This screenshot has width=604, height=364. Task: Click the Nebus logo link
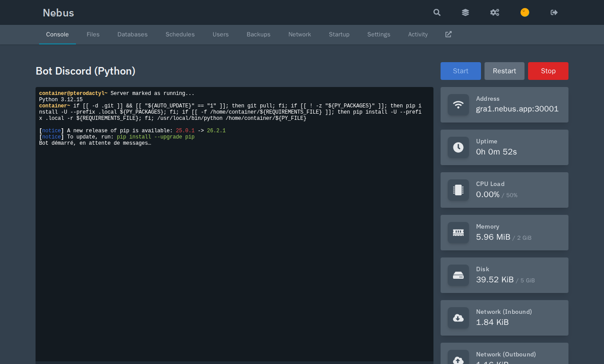58,12
